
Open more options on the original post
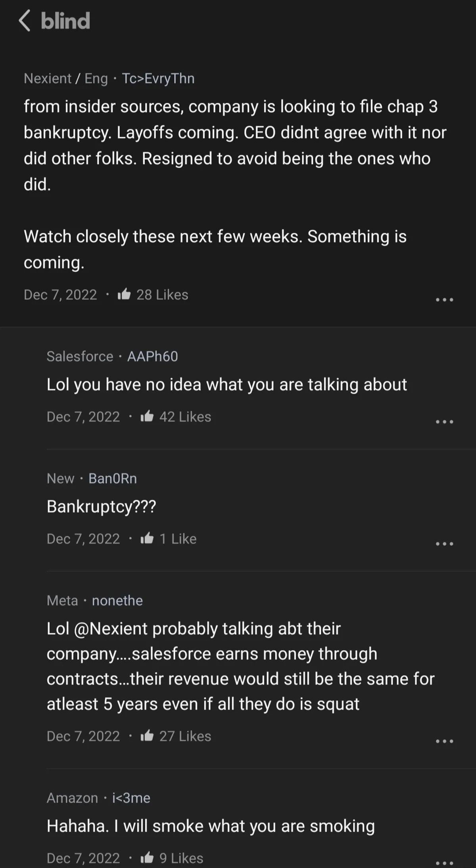click(444, 300)
